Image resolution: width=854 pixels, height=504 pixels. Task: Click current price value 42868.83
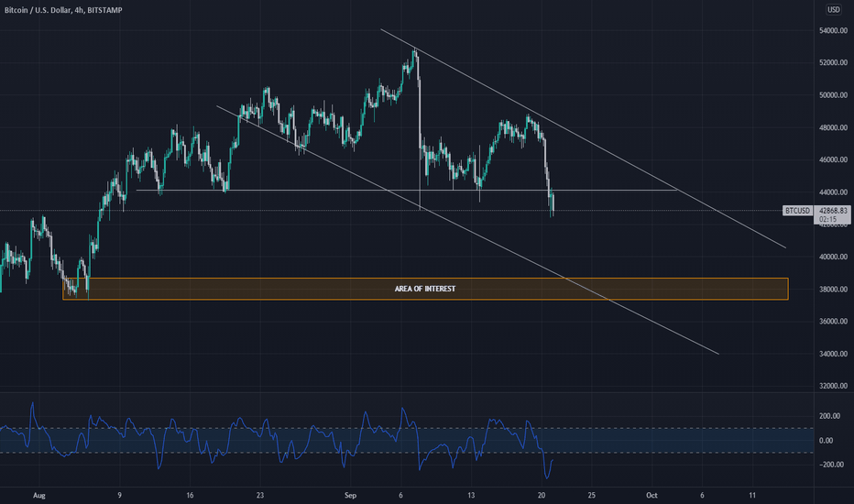(833, 211)
